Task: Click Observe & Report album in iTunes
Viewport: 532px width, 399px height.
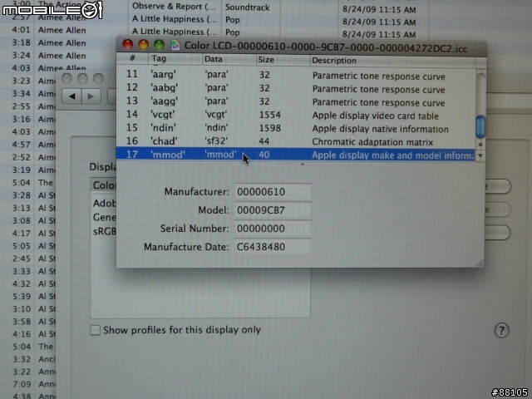Action: click(175, 7)
